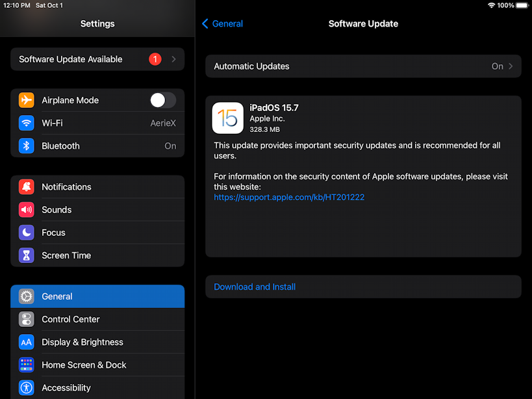
Task: Tap the Sounds speaker icon
Action: [27, 210]
